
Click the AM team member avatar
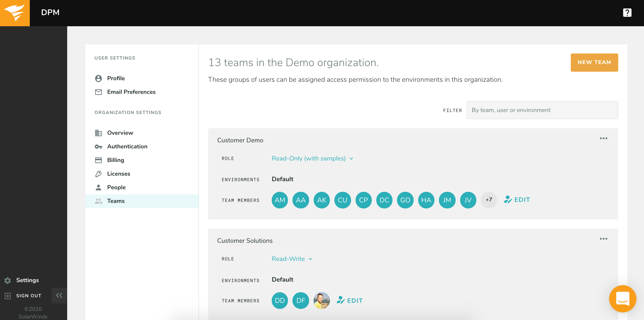(x=280, y=200)
